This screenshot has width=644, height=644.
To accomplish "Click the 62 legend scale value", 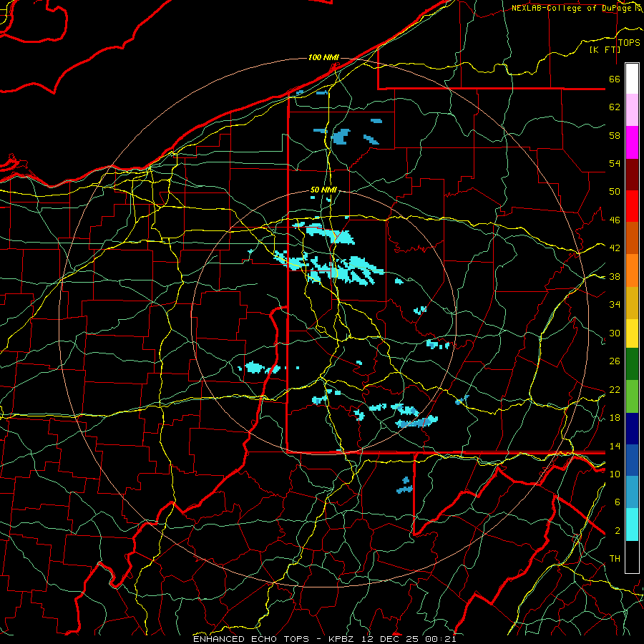I will [x=615, y=107].
